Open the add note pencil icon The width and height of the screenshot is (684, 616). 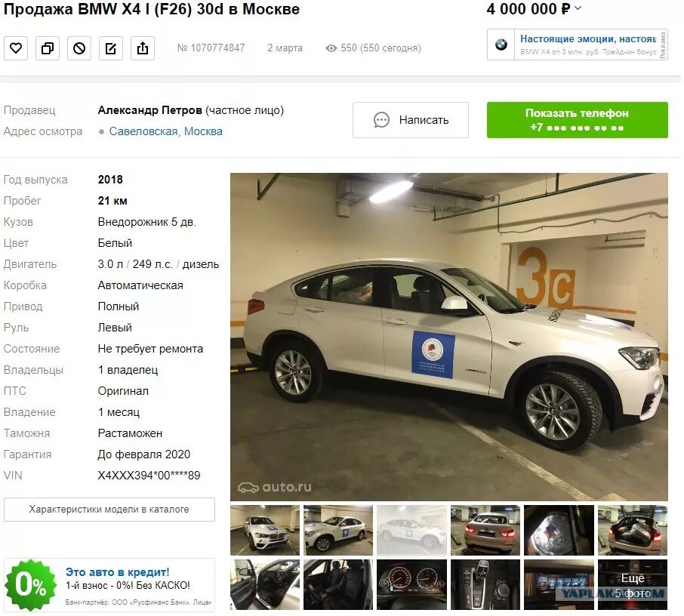pyautogui.click(x=111, y=48)
